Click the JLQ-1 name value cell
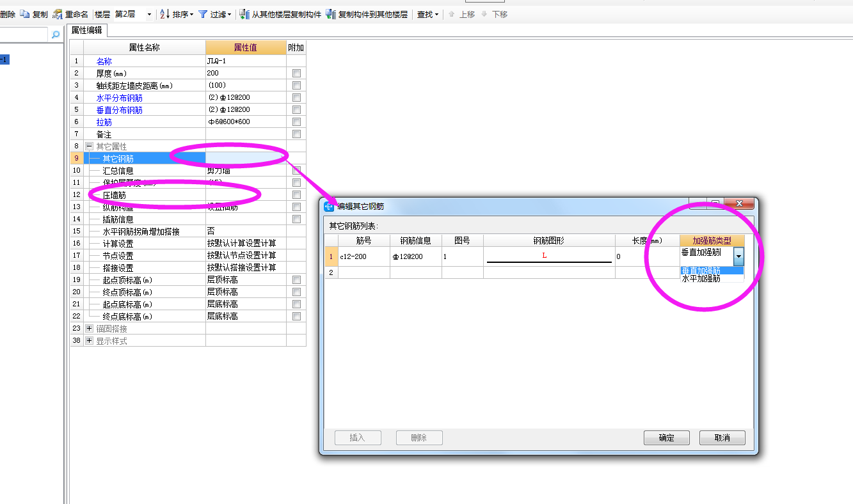The width and height of the screenshot is (853, 504). (246, 61)
